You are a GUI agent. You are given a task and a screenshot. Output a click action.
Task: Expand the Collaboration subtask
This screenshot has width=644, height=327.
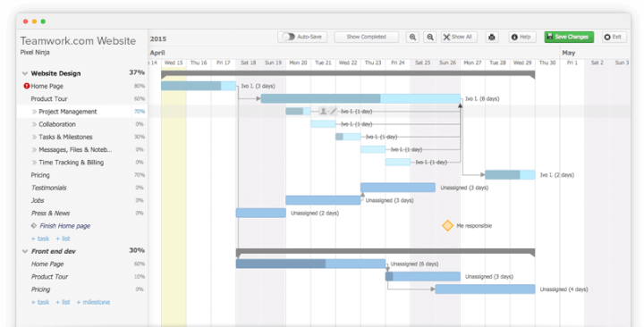coord(34,124)
